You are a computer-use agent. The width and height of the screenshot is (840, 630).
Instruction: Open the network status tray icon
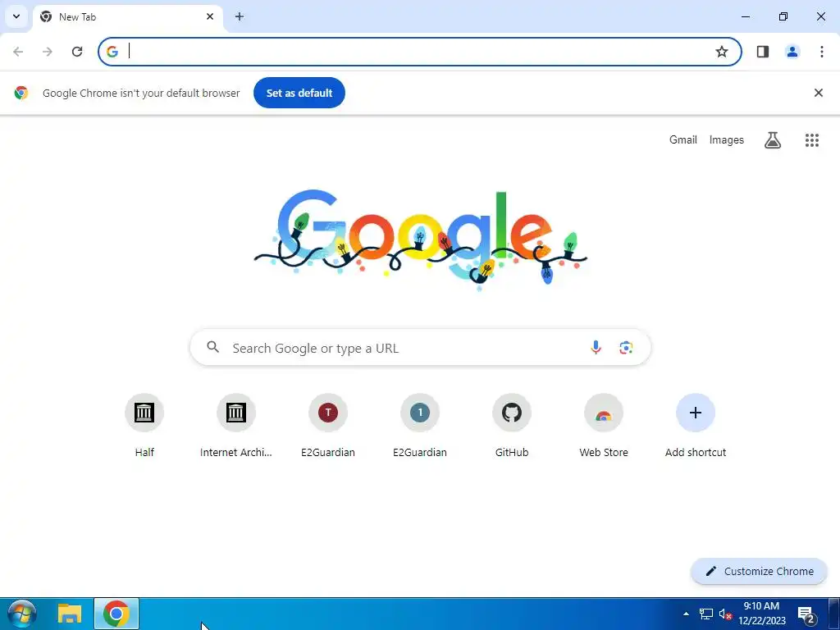[706, 614]
